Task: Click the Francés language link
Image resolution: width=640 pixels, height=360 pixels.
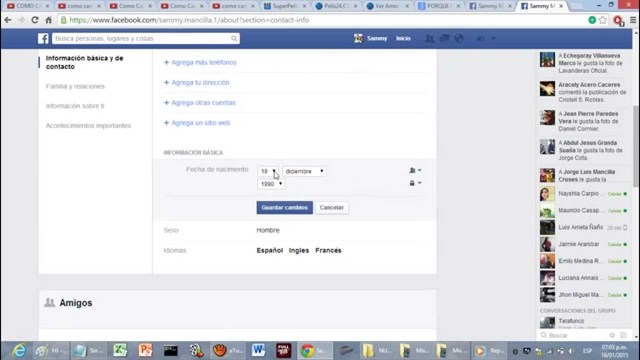Action: coord(328,250)
